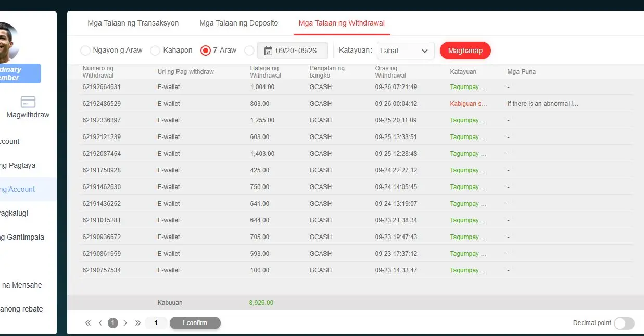Select the Ngayon g Araw radio button
Screen dimensions: 644x336
[85, 51]
